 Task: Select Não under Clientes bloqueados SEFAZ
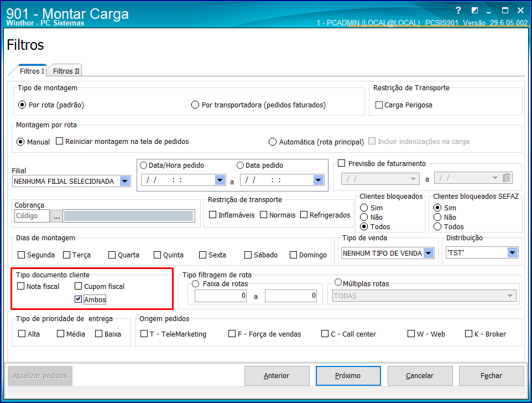point(437,217)
